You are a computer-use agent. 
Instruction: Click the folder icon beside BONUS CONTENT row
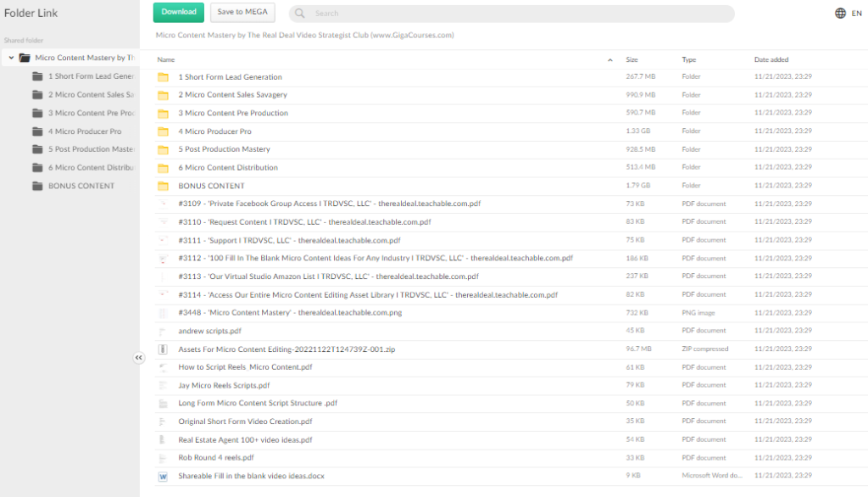[163, 186]
